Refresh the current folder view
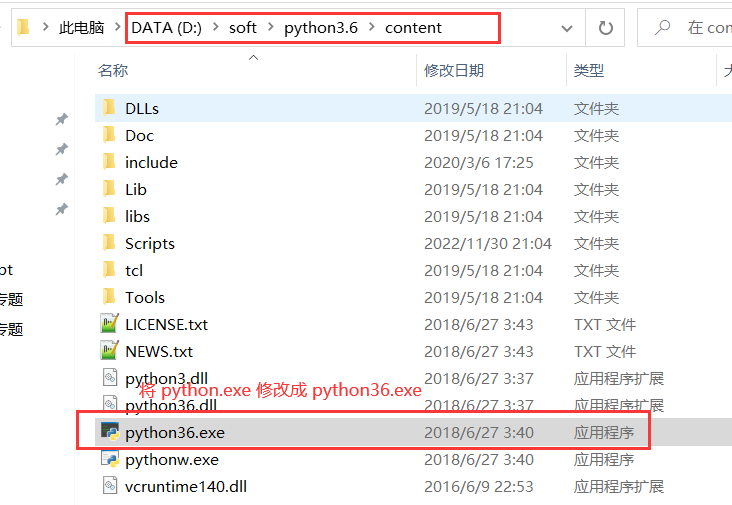 tap(605, 28)
